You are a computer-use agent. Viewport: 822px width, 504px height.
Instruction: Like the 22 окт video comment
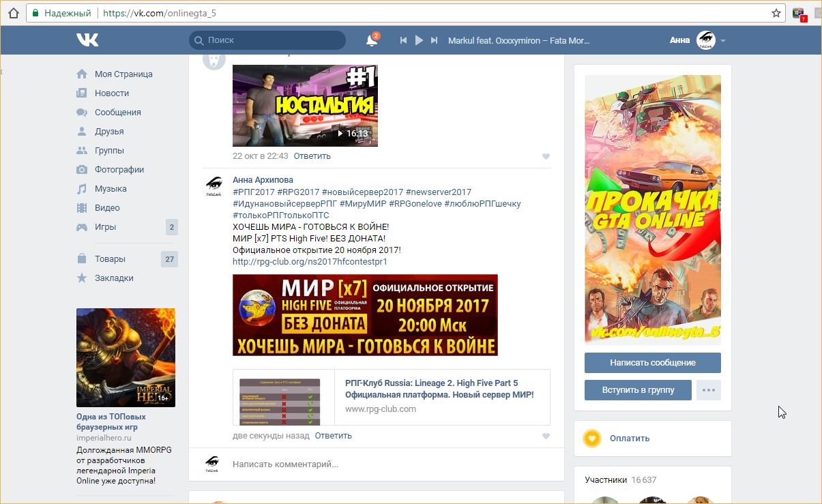pyautogui.click(x=546, y=157)
